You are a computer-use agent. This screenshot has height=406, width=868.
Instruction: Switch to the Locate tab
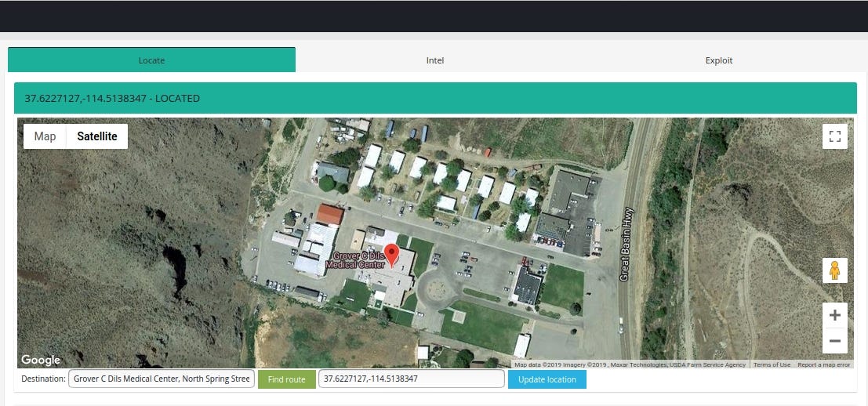coord(151,60)
